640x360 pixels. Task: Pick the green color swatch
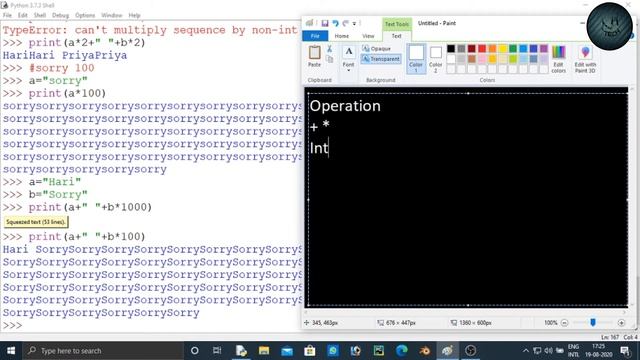[513, 49]
